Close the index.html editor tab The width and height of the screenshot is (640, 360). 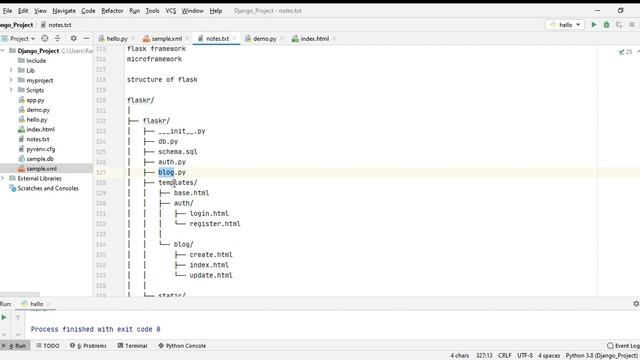tap(334, 39)
